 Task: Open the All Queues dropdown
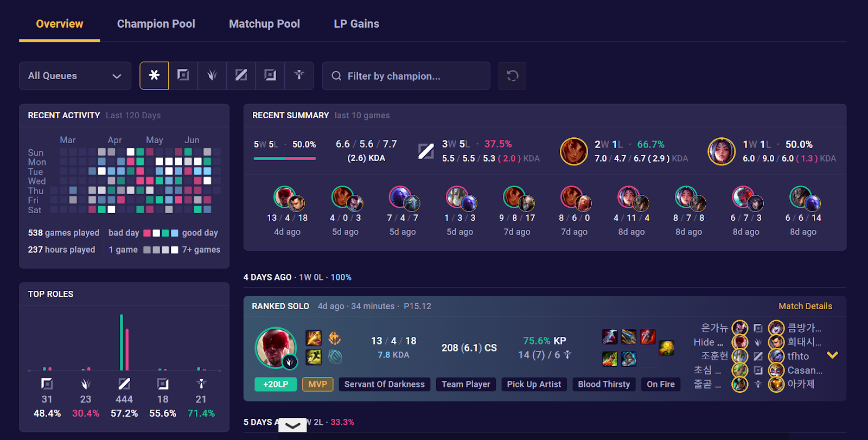(x=75, y=76)
